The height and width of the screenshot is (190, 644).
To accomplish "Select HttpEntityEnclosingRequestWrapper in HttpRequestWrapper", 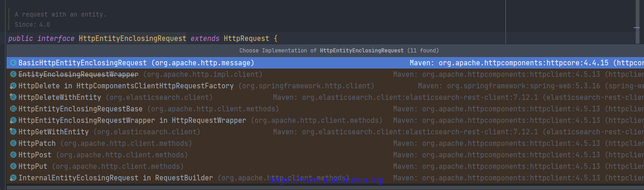I will pos(325,120).
